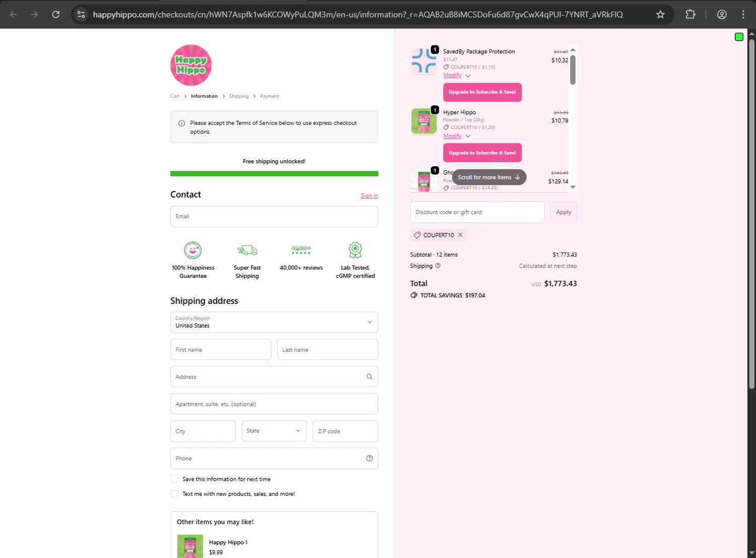Click the Shipping info question-mark icon
The width and height of the screenshot is (756, 558).
437,266
